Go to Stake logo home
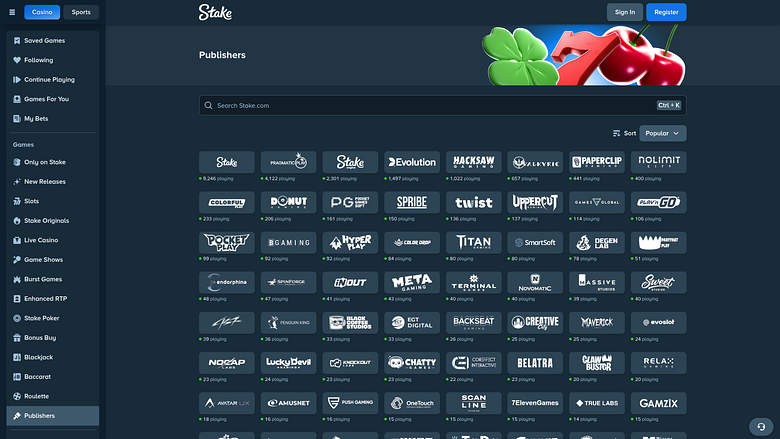Screen dimensions: 780x439 pyautogui.click(x=215, y=12)
